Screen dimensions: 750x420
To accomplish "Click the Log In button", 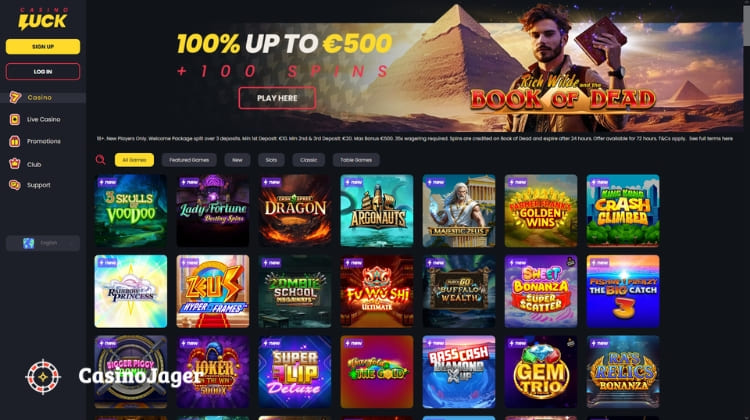I will [x=43, y=71].
